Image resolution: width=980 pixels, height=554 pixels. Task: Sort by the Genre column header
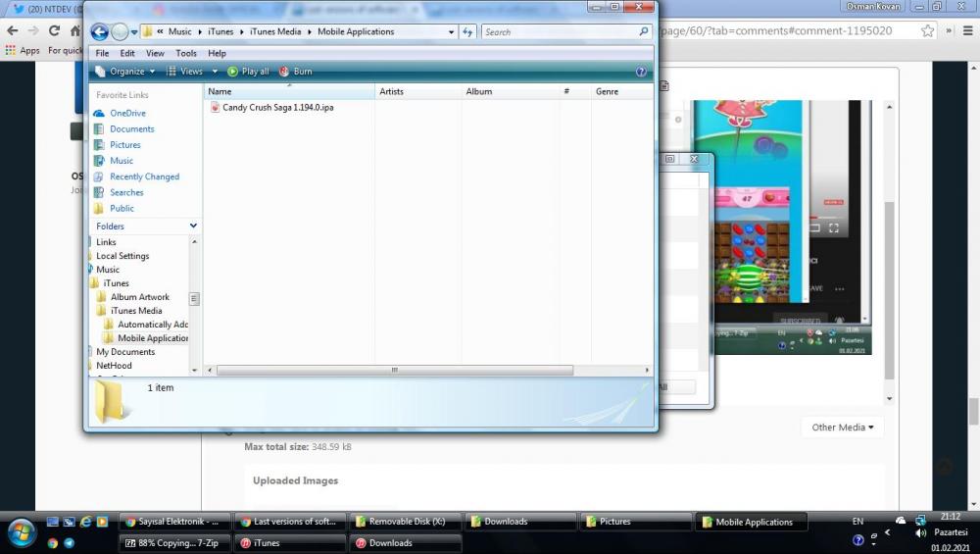[622, 91]
